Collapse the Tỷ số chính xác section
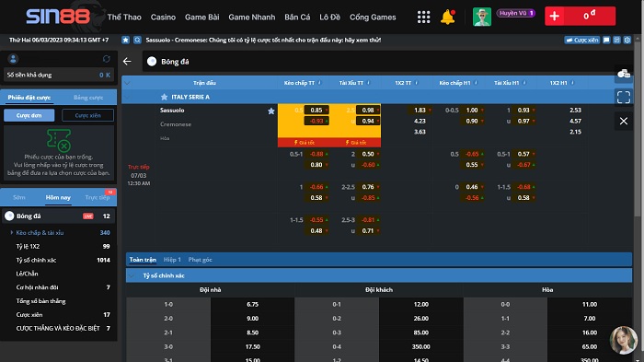The width and height of the screenshot is (644, 362). pyautogui.click(x=132, y=275)
